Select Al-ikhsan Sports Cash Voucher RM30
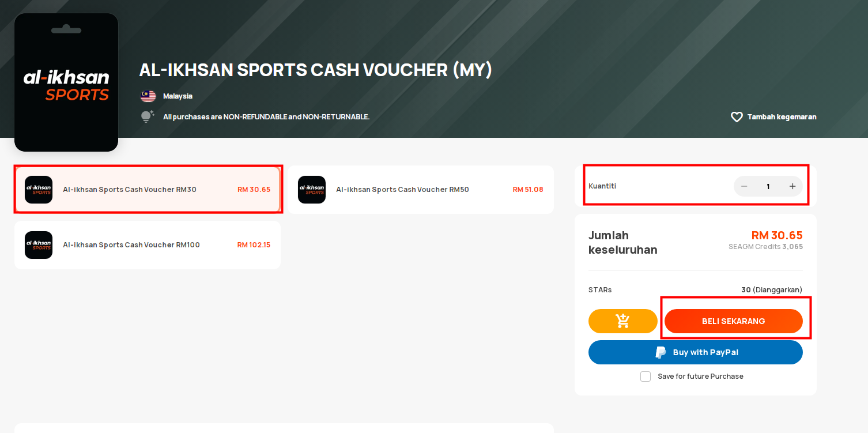868x433 pixels. [x=148, y=190]
